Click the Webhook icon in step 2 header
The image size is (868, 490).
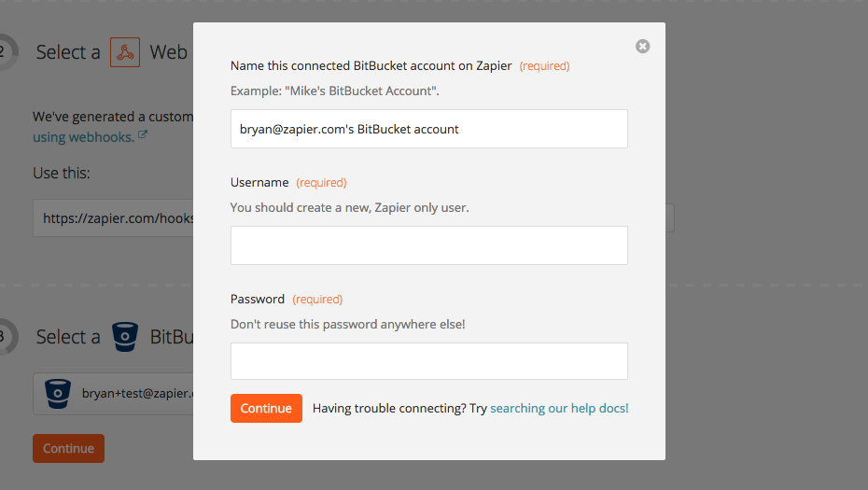pos(125,52)
